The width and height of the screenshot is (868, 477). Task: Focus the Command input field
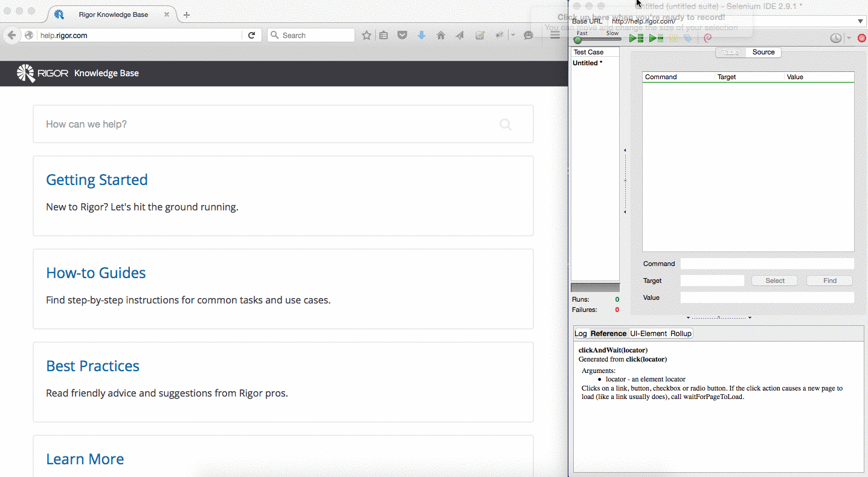point(767,264)
